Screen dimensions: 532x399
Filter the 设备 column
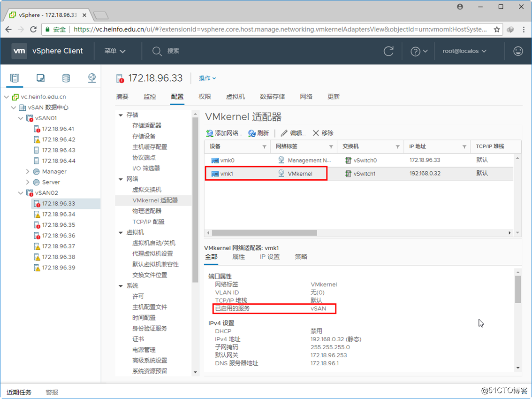264,147
